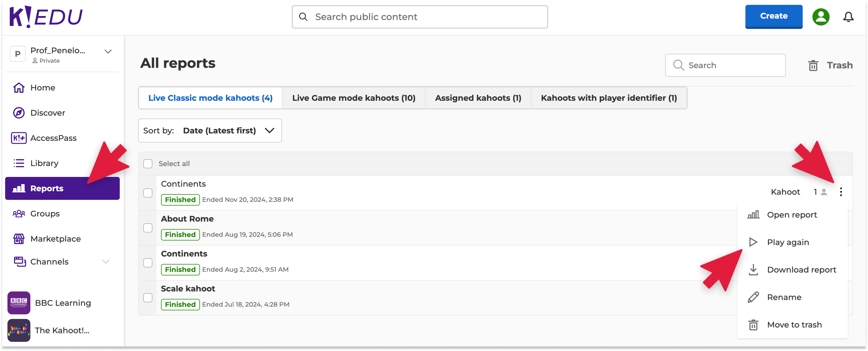Click magnifier icon in public content search
Image resolution: width=868 pixels, height=351 pixels.
click(x=303, y=17)
